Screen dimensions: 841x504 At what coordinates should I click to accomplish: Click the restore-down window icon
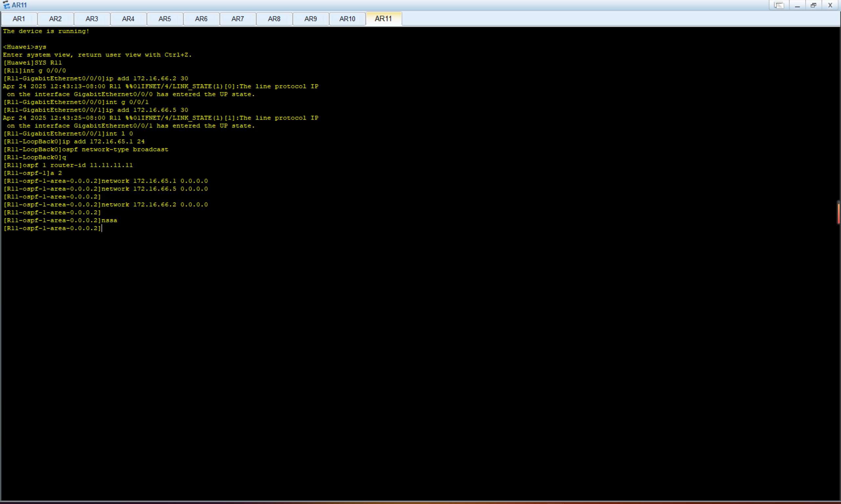(813, 5)
